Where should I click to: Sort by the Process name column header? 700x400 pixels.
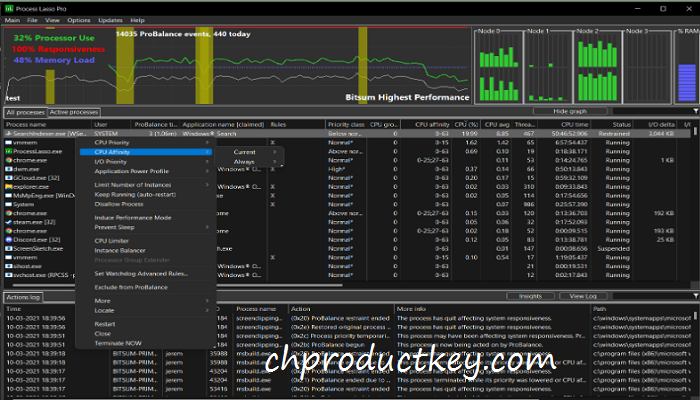click(x=48, y=125)
